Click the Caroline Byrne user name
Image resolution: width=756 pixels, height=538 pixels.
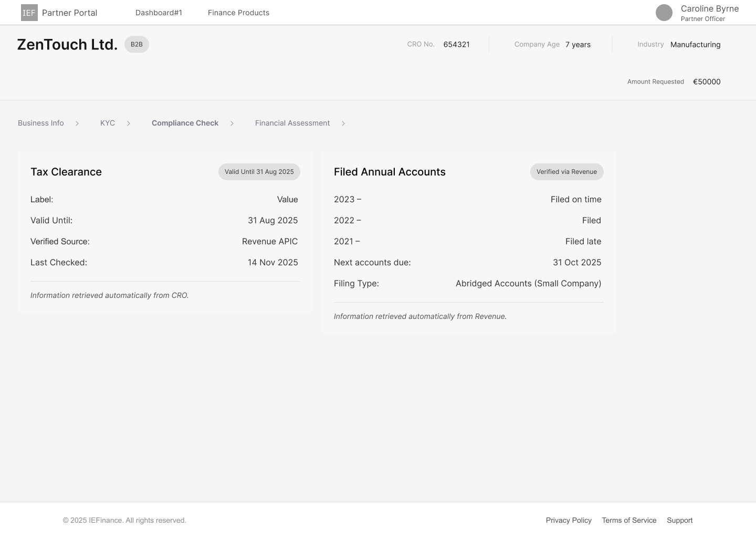(x=709, y=8)
